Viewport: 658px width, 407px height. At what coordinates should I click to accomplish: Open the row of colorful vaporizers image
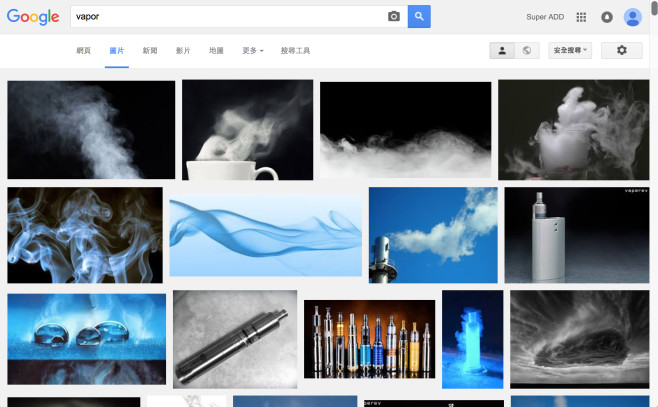[369, 339]
